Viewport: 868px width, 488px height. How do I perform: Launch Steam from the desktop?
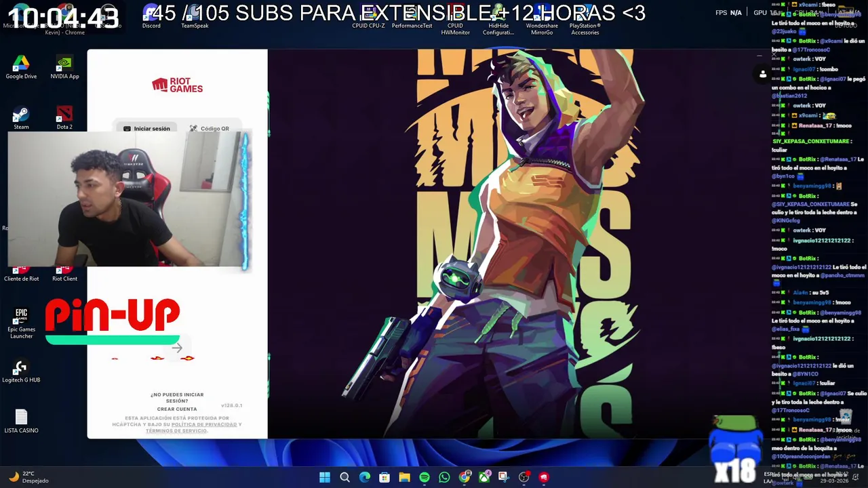(x=21, y=117)
